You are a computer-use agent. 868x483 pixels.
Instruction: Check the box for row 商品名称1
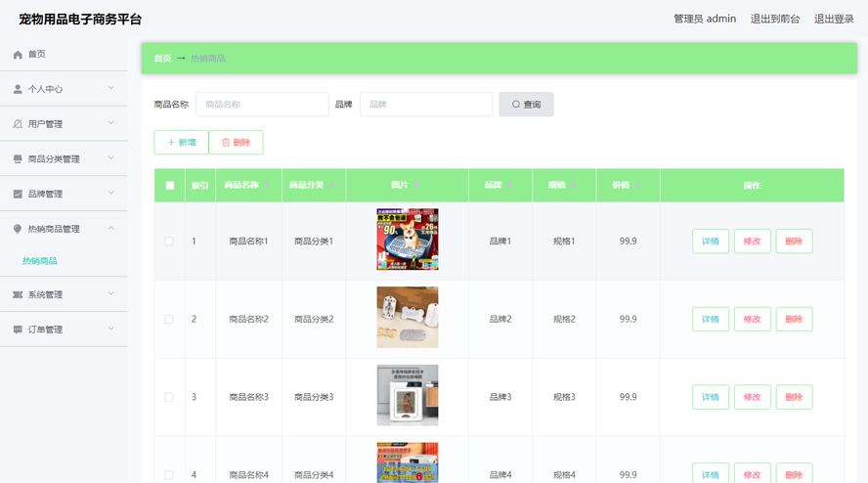pos(169,241)
